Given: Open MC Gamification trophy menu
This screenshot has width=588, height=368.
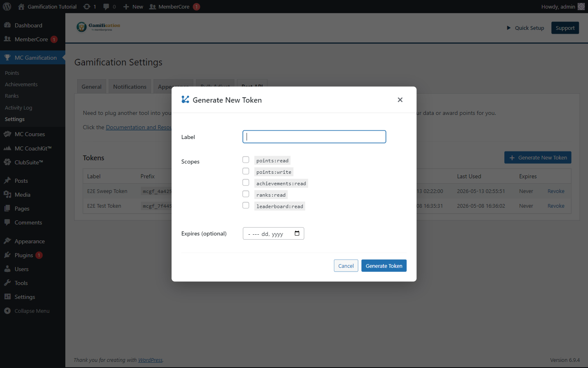Looking at the screenshot, I should coord(33,58).
